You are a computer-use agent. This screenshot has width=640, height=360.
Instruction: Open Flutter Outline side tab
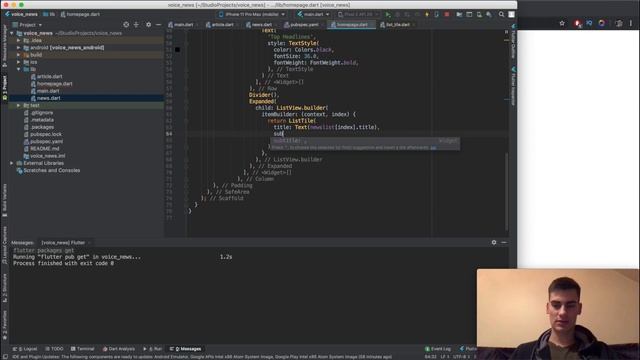[x=513, y=41]
